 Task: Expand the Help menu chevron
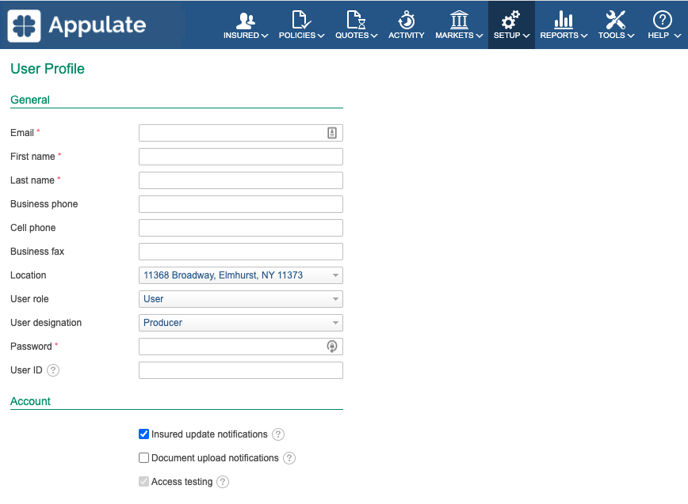677,36
